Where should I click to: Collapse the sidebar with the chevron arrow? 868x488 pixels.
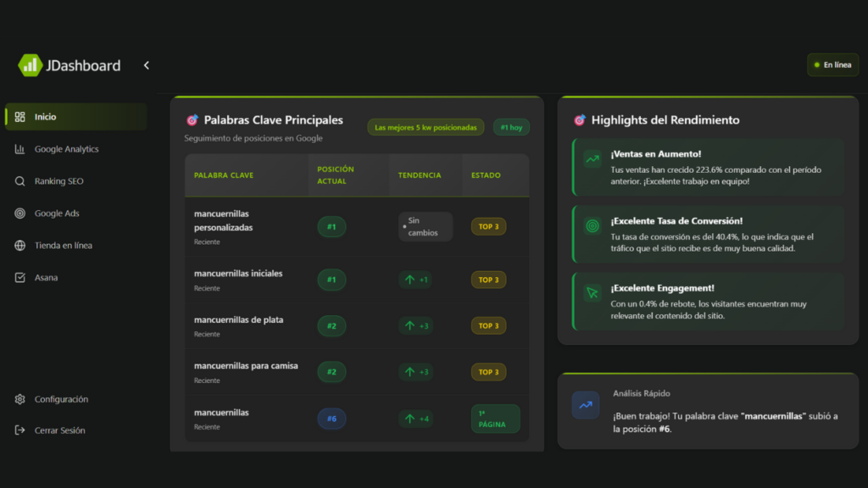coord(146,65)
